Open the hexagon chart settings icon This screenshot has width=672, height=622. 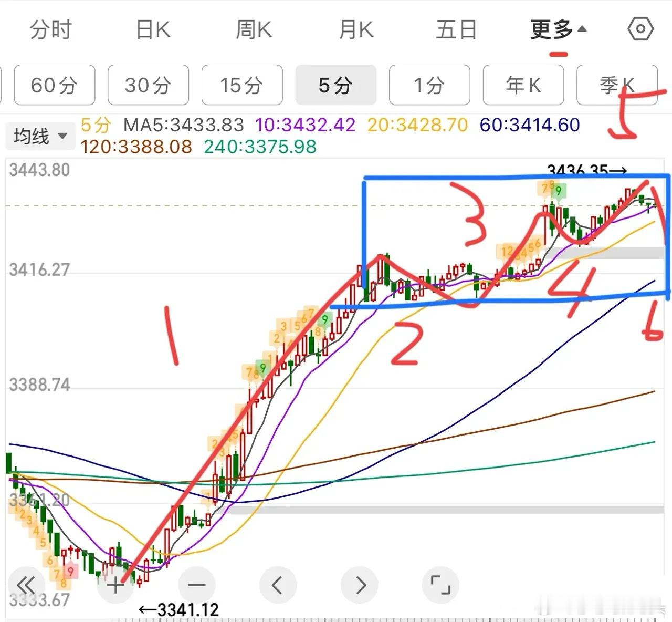(x=640, y=29)
